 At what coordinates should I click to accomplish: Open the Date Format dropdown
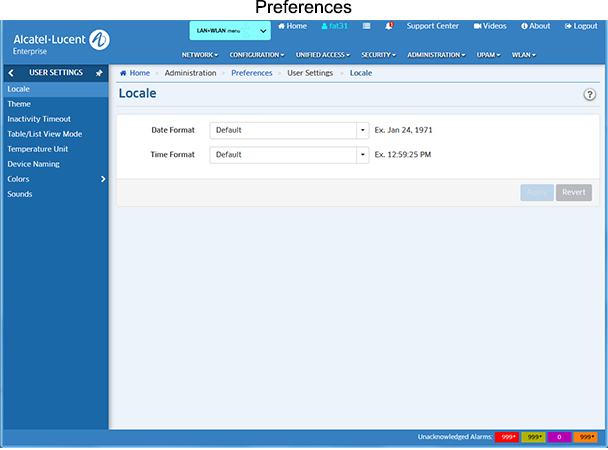289,130
